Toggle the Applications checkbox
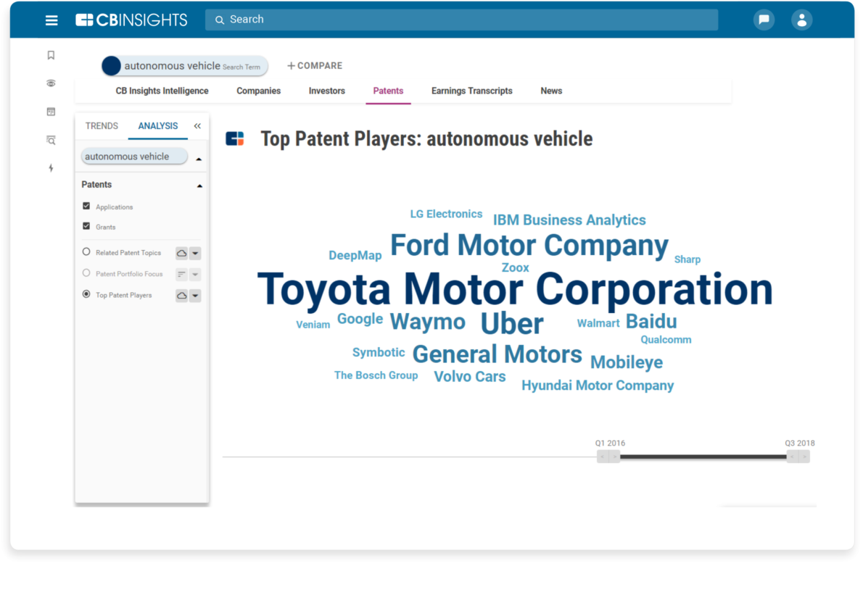The height and width of the screenshot is (616, 863). point(86,206)
